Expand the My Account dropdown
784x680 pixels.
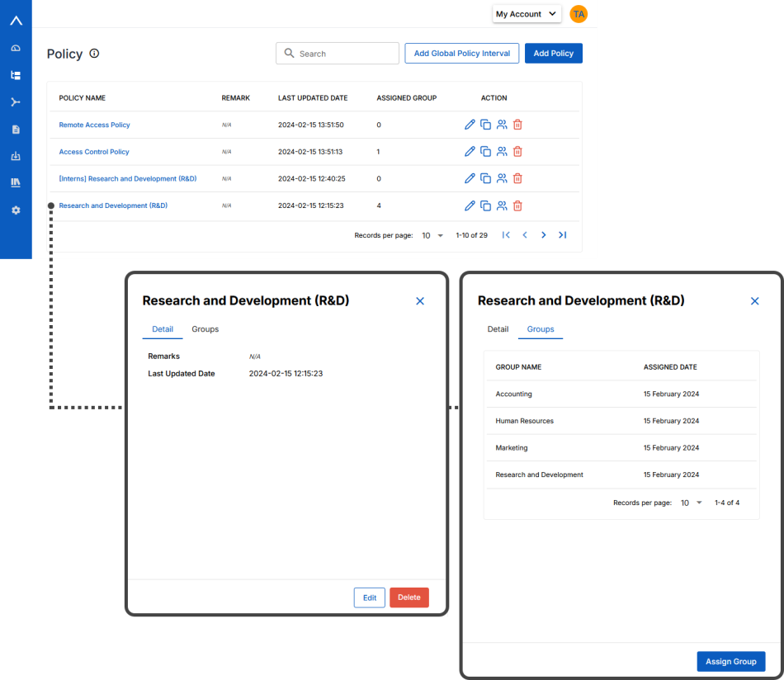527,14
